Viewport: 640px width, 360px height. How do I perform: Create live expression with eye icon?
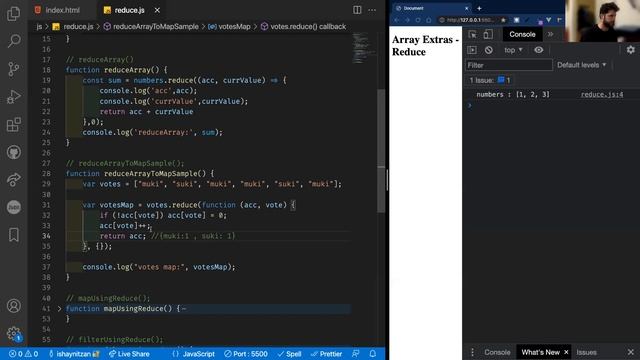coord(539,50)
